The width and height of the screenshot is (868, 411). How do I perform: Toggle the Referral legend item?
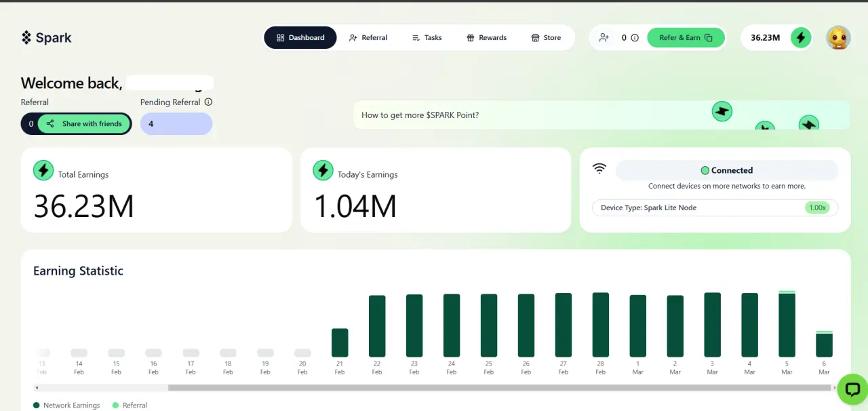tap(130, 405)
